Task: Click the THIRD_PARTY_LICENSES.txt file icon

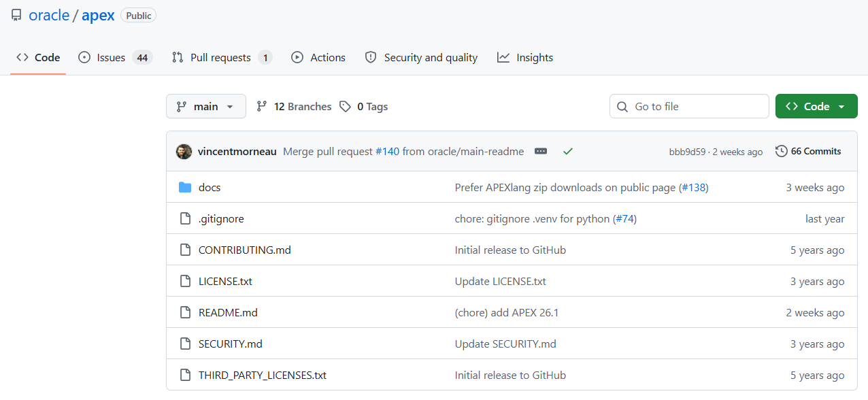Action: click(x=185, y=375)
